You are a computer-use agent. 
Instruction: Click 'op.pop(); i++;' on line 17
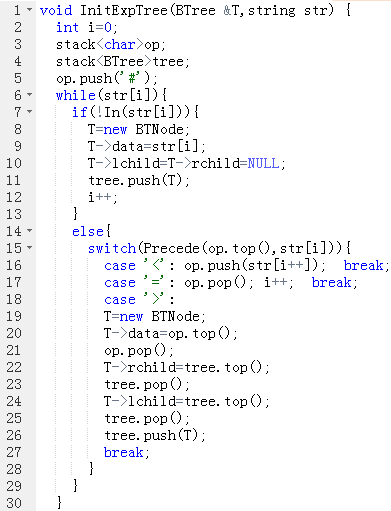click(x=239, y=282)
